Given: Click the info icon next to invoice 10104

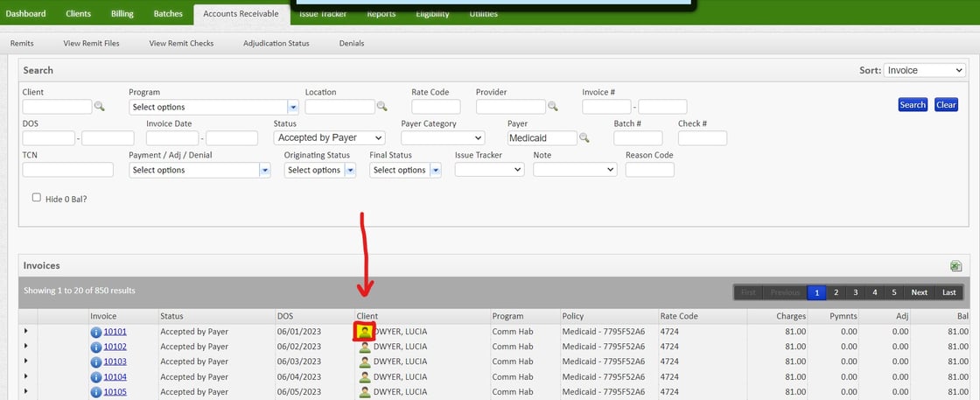Looking at the screenshot, I should (x=95, y=377).
